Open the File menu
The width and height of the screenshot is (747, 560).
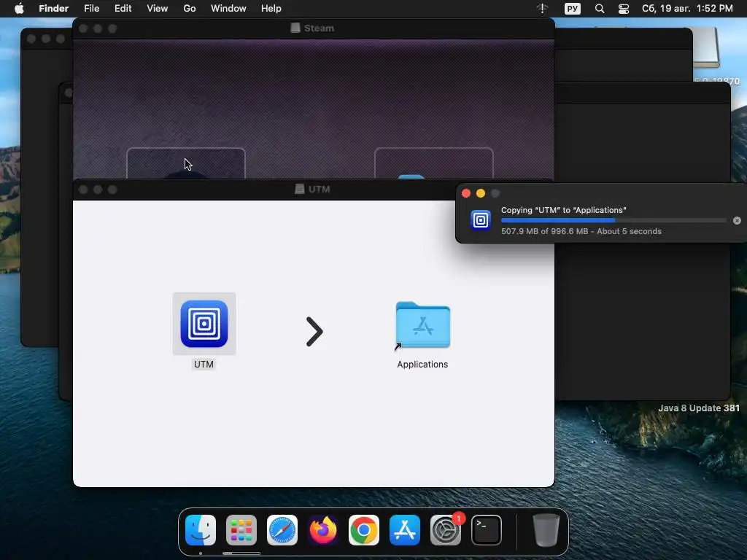91,9
